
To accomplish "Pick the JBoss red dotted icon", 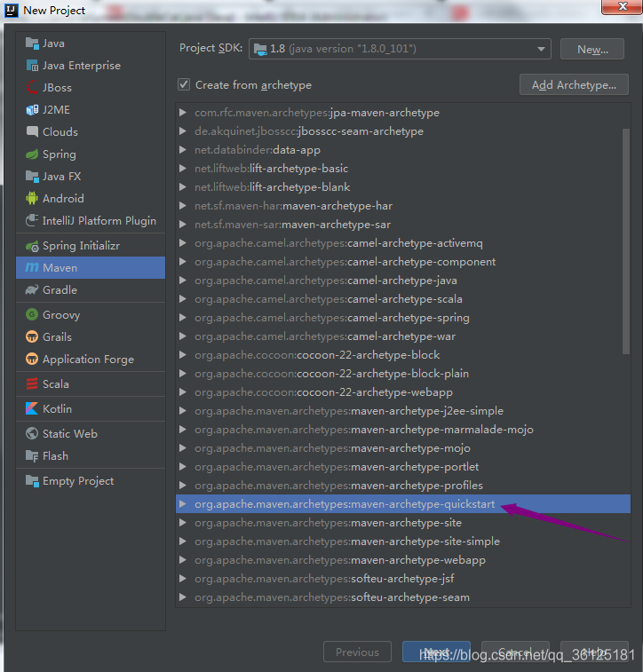I will [32, 87].
